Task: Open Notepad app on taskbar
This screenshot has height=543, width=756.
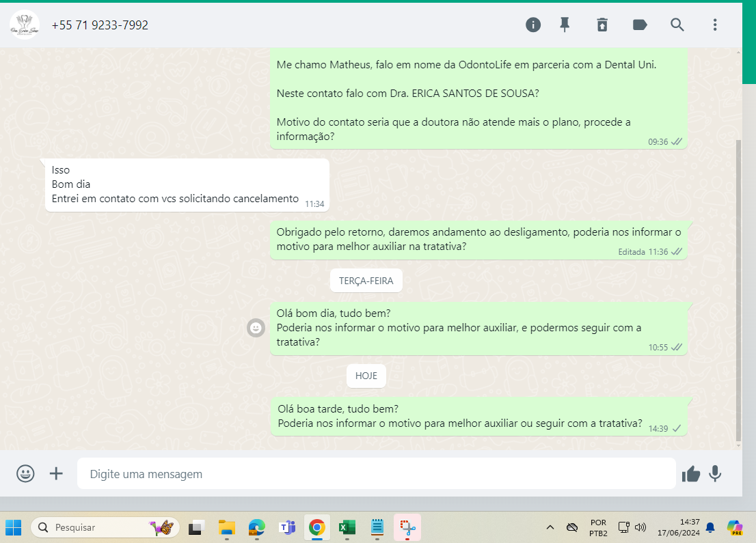Action: click(377, 527)
